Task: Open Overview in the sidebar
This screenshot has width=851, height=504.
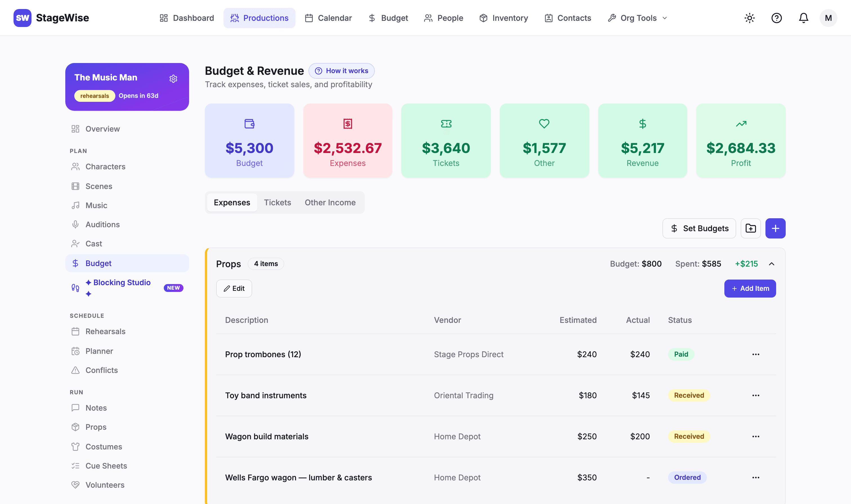Action: tap(127, 129)
